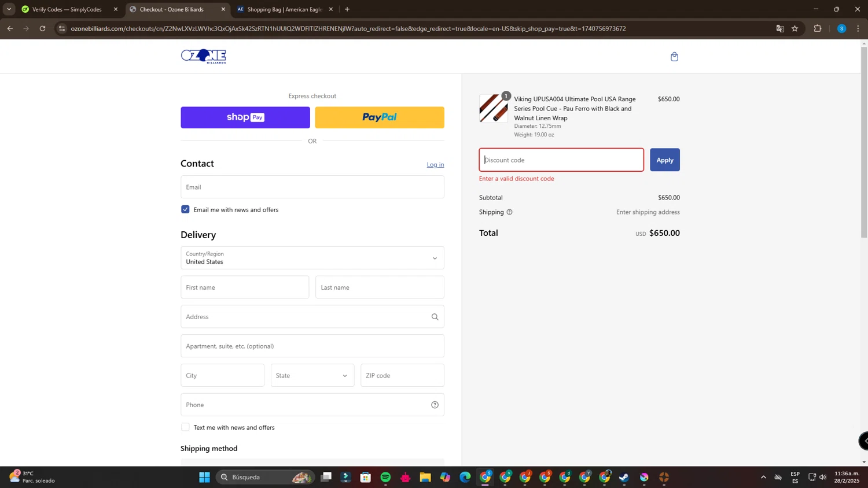Close the Checkout - Ozone Billiards tab
This screenshot has width=868, height=488.
click(x=223, y=9)
